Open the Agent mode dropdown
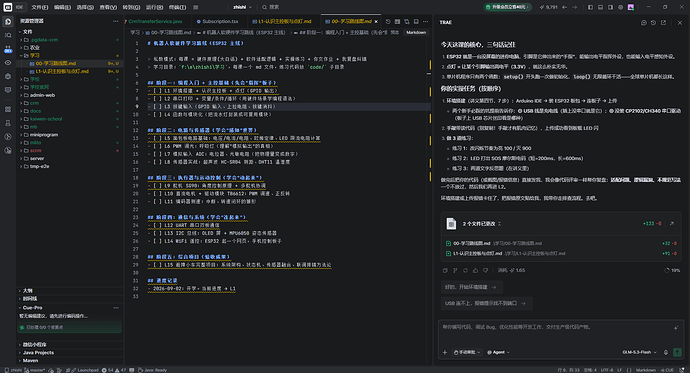Screen dimensions: 690x373 [x=498, y=352]
